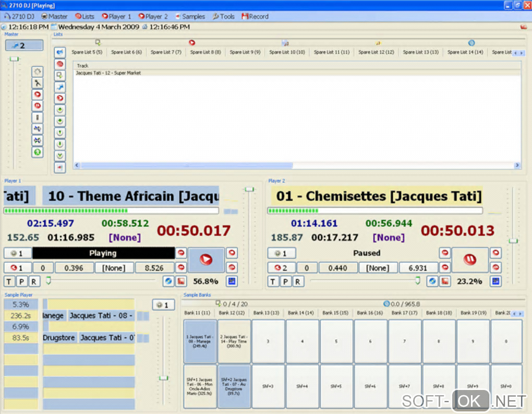532x414 pixels.
Task: Open the Record menu
Action: click(x=255, y=16)
